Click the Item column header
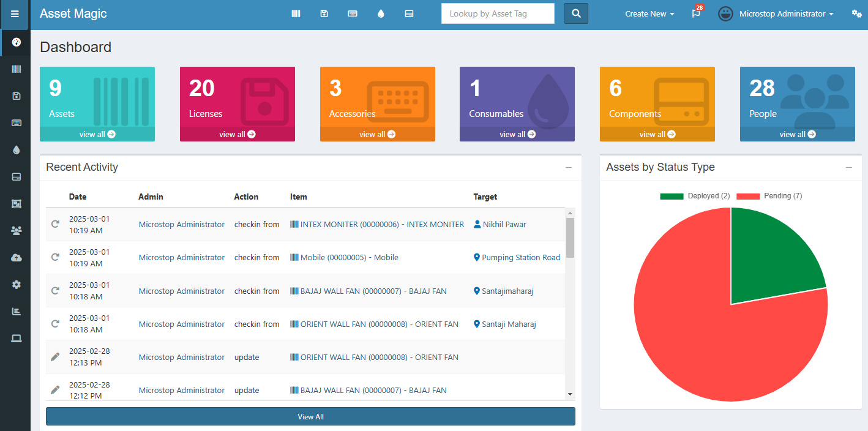The height and width of the screenshot is (431, 868). point(299,197)
